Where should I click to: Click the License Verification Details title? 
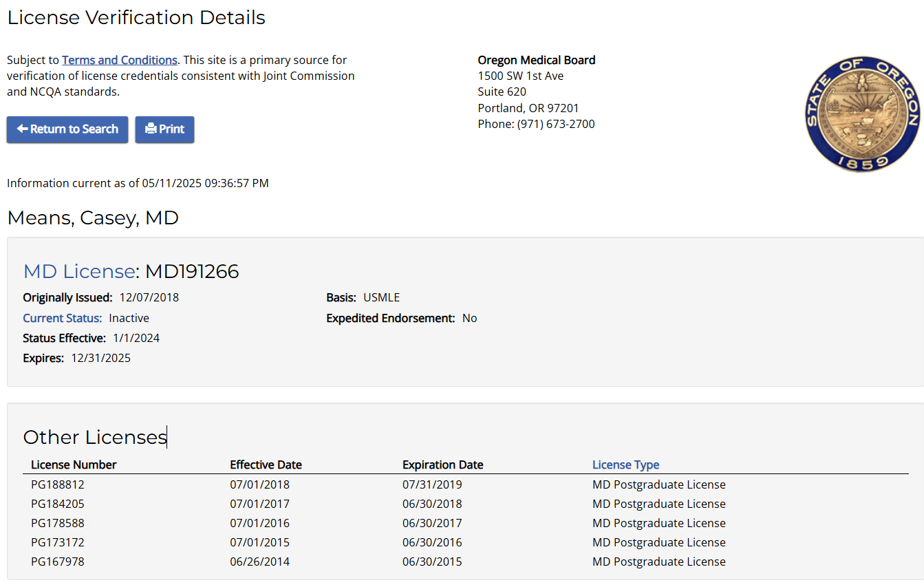(136, 17)
